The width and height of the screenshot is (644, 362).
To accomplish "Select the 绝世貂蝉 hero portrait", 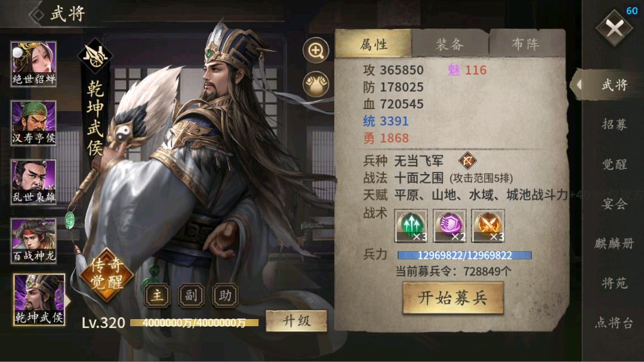I will coord(33,64).
